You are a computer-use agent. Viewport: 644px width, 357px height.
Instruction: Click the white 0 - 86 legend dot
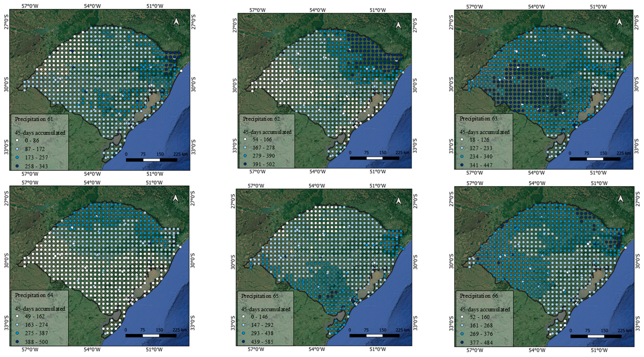tap(17, 141)
